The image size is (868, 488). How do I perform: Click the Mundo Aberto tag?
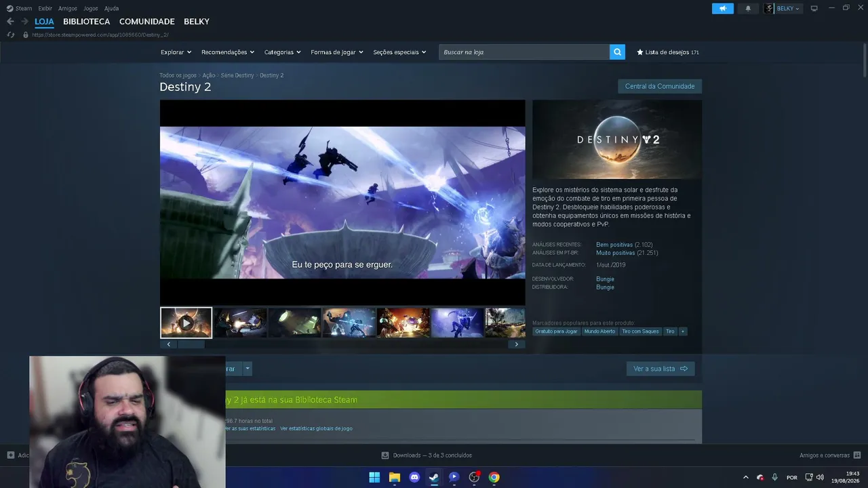[x=599, y=331]
